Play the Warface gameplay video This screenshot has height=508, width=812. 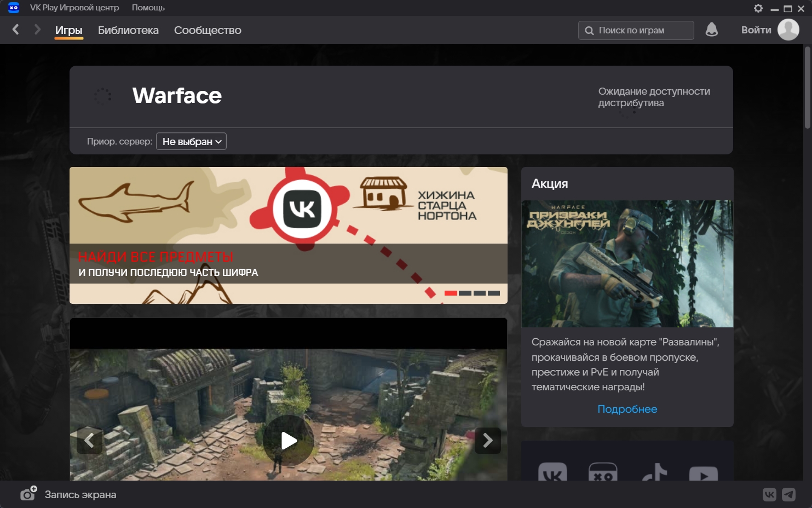(x=289, y=440)
